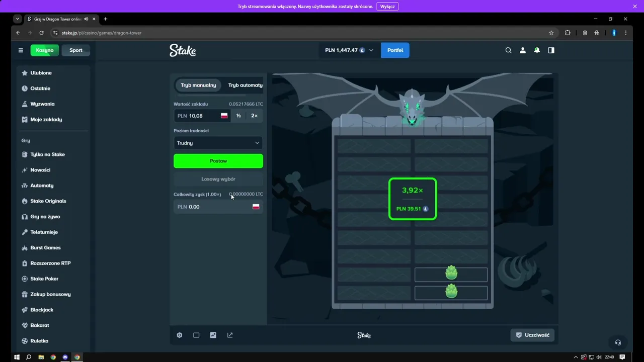Open a new browser tab
This screenshot has height=362, width=644.
pyautogui.click(x=106, y=19)
